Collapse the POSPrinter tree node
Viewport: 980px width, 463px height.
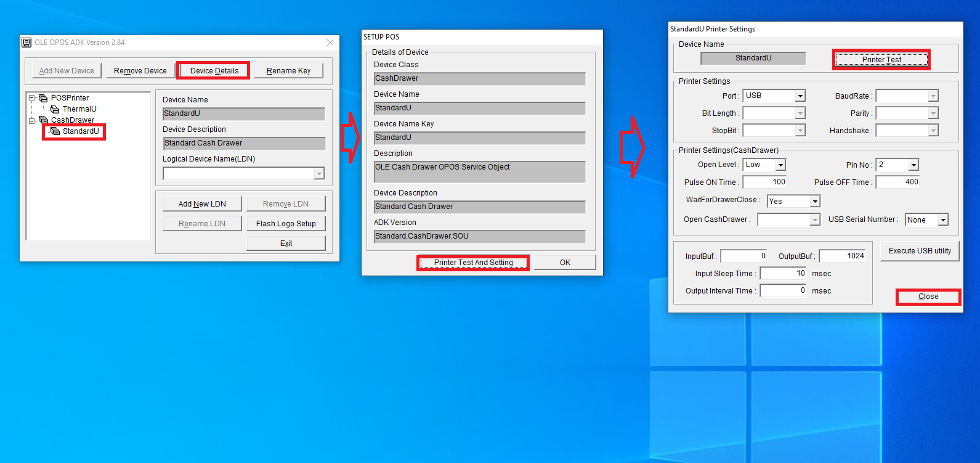tap(32, 98)
